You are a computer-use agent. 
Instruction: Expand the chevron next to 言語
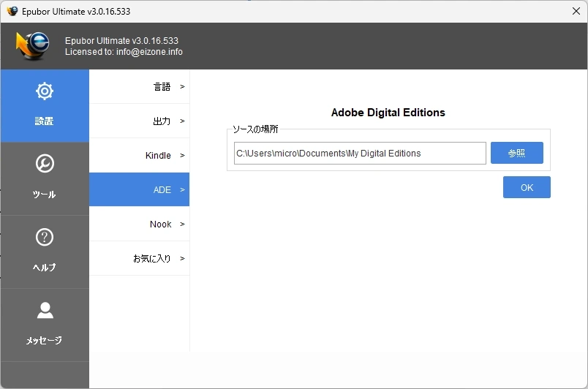(x=182, y=86)
